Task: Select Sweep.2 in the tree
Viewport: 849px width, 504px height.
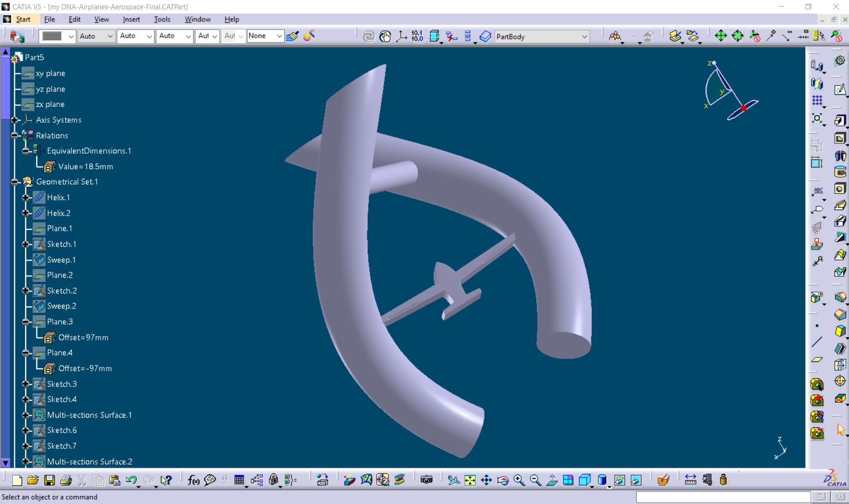Action: pos(62,306)
